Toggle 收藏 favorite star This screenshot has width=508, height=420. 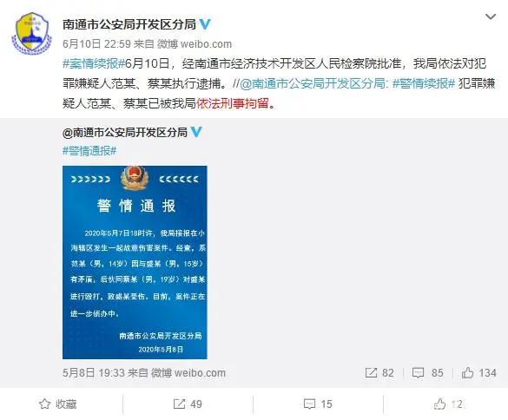click(58, 404)
